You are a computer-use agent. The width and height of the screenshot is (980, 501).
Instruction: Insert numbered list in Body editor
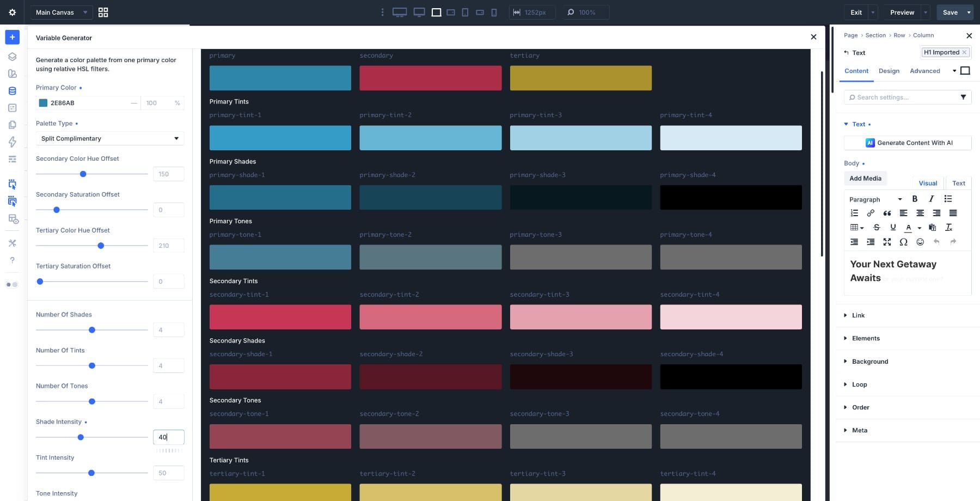[x=854, y=213]
